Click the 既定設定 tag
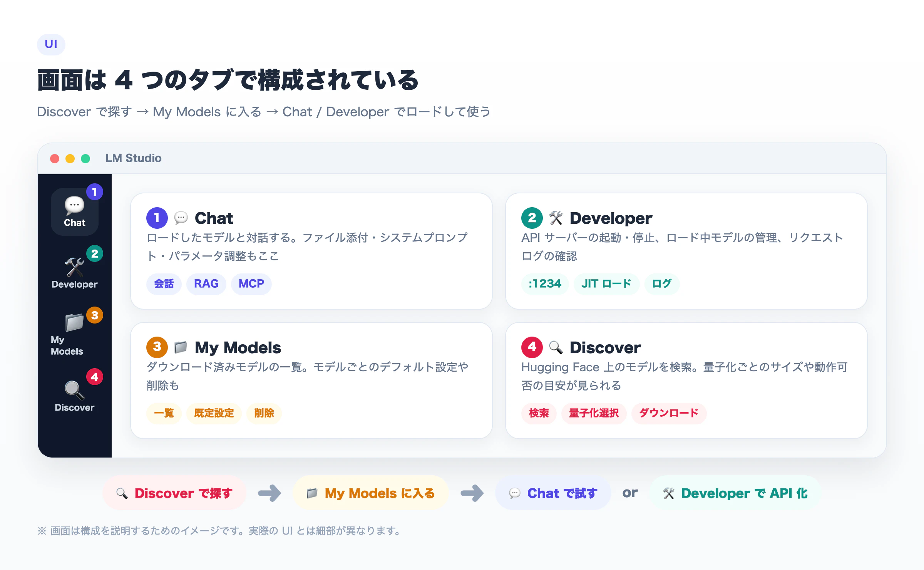This screenshot has width=924, height=570. [x=214, y=413]
